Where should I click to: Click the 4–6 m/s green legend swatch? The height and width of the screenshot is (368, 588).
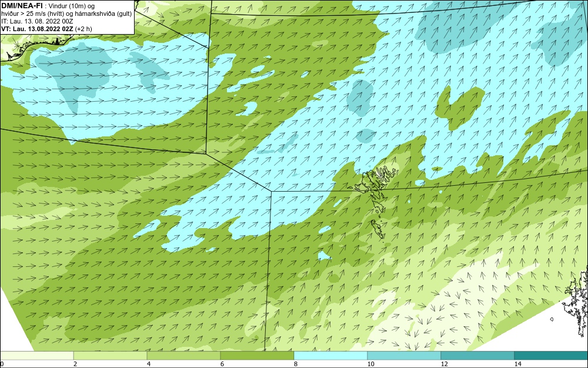[183, 356]
